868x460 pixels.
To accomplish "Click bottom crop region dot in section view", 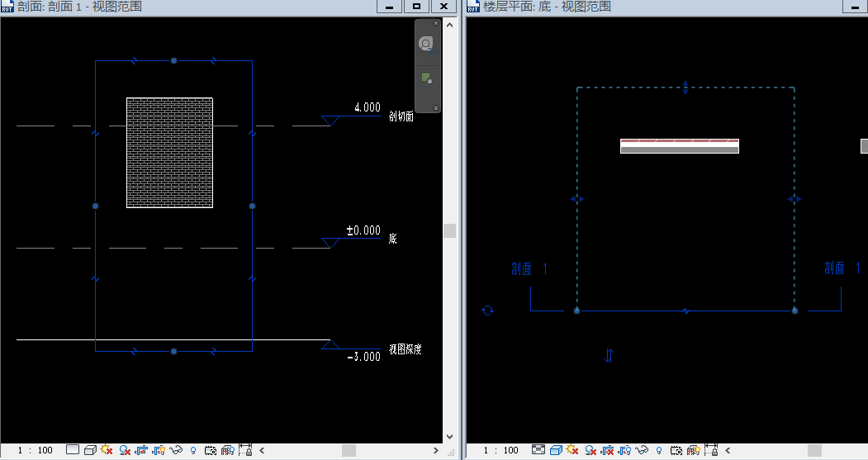I will (173, 352).
